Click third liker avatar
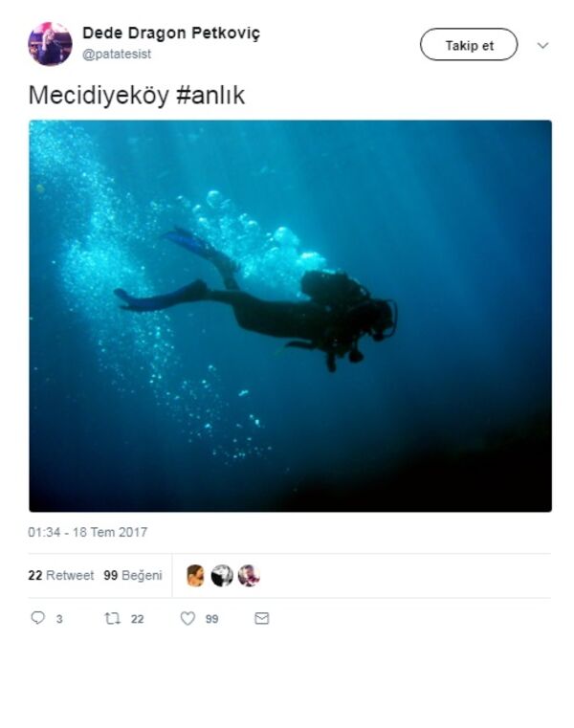 [x=249, y=576]
